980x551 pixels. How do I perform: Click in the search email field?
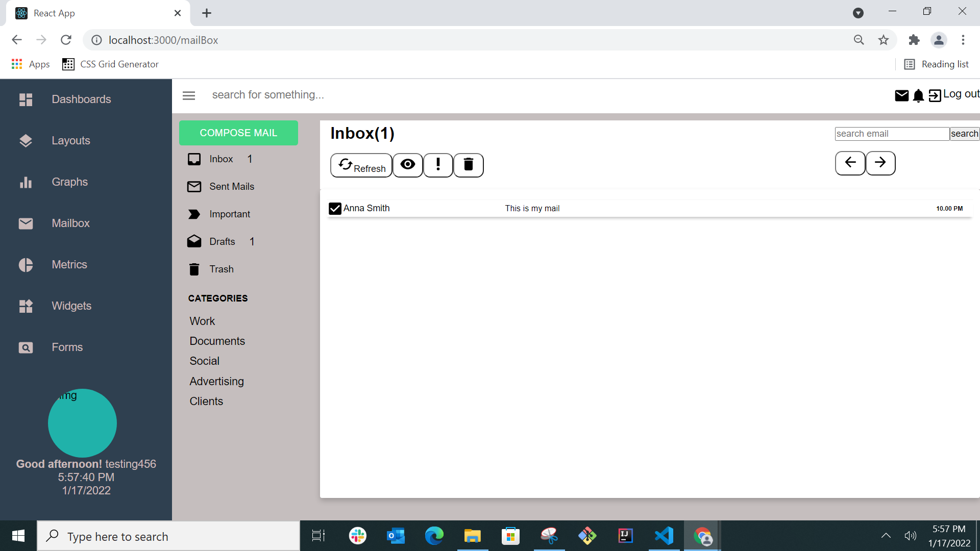891,134
